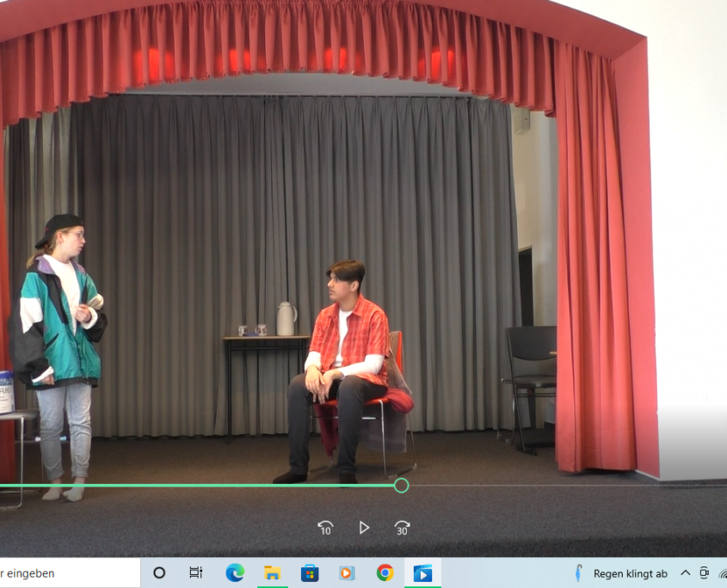Click the video frame on the seated actor
Screen dimensions: 727x588
click(344, 361)
